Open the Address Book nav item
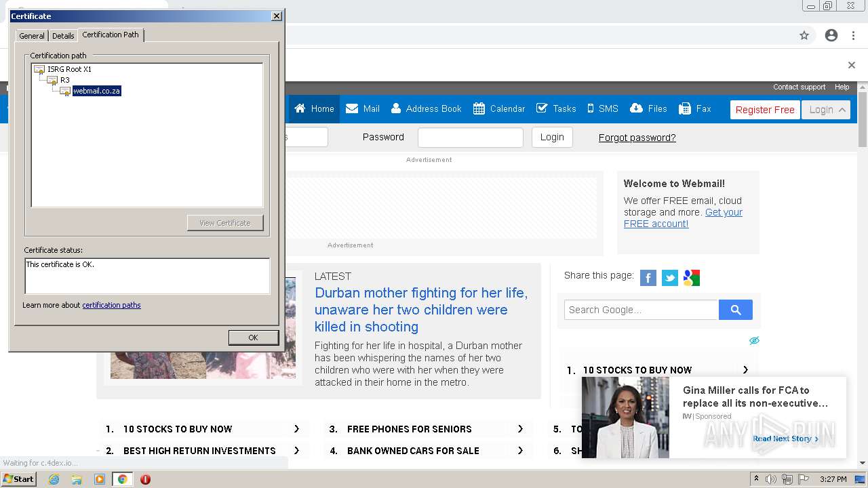 [x=427, y=108]
